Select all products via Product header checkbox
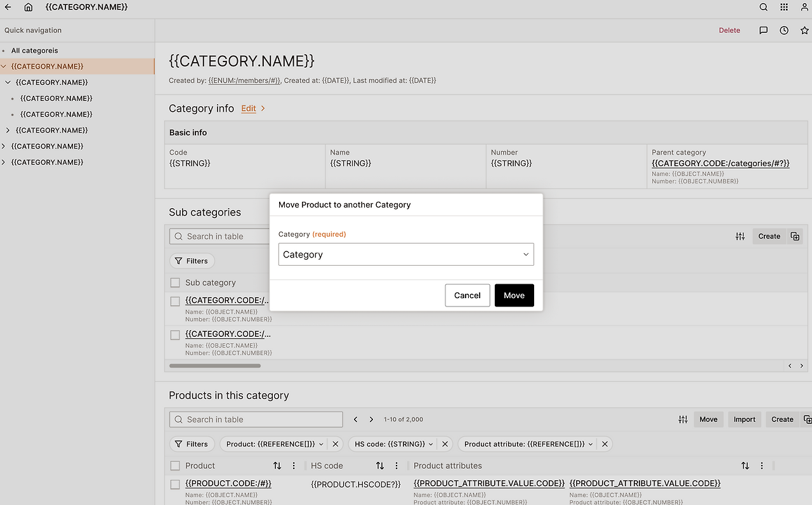The width and height of the screenshot is (812, 505). 175,466
